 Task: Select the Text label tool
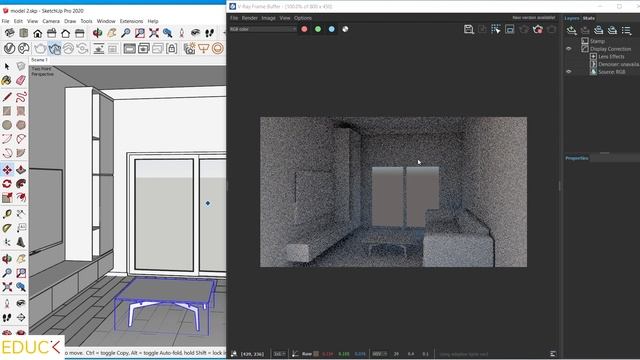click(21, 228)
